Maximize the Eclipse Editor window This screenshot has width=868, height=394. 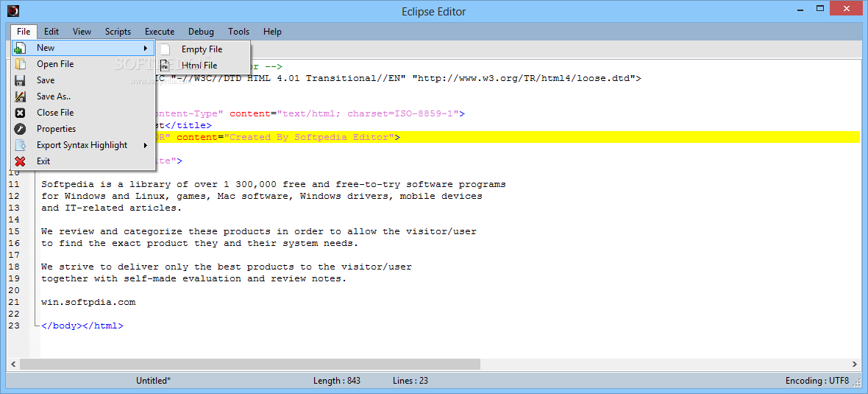tap(821, 8)
